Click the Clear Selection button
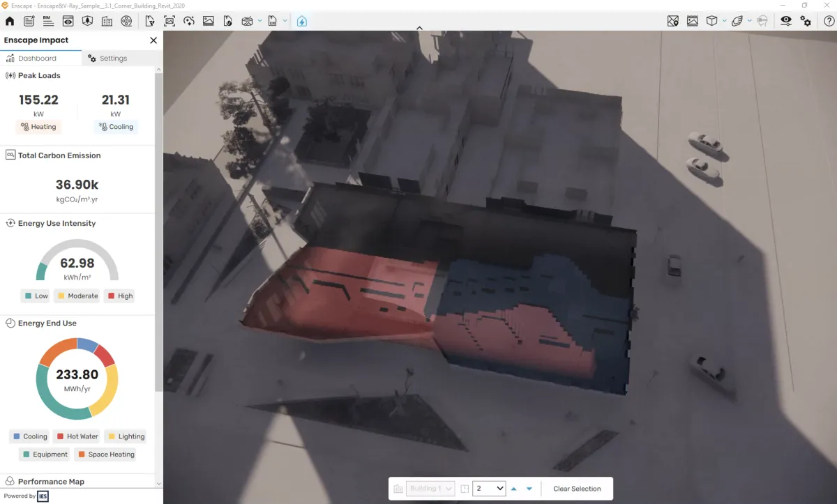 pos(577,489)
